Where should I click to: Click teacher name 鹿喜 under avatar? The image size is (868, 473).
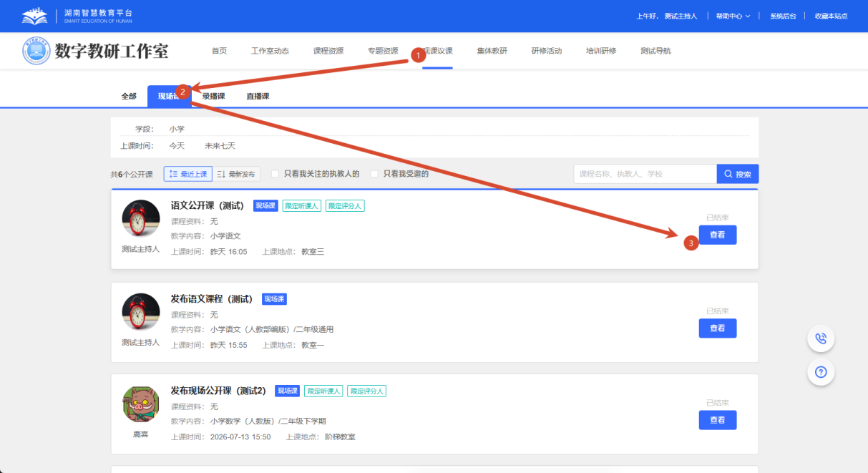[x=140, y=434]
